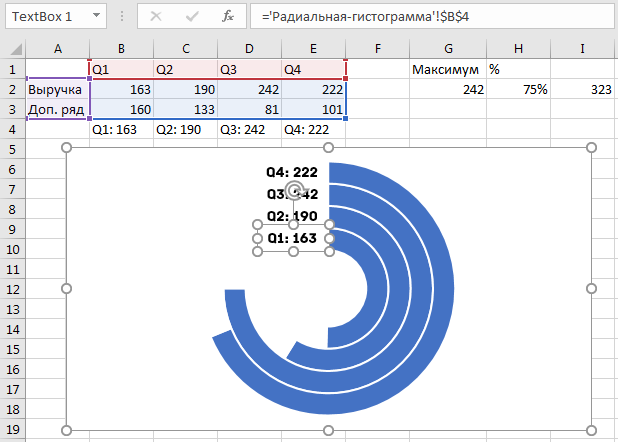Select row 1 header
The height and width of the screenshot is (442, 618).
(13, 69)
